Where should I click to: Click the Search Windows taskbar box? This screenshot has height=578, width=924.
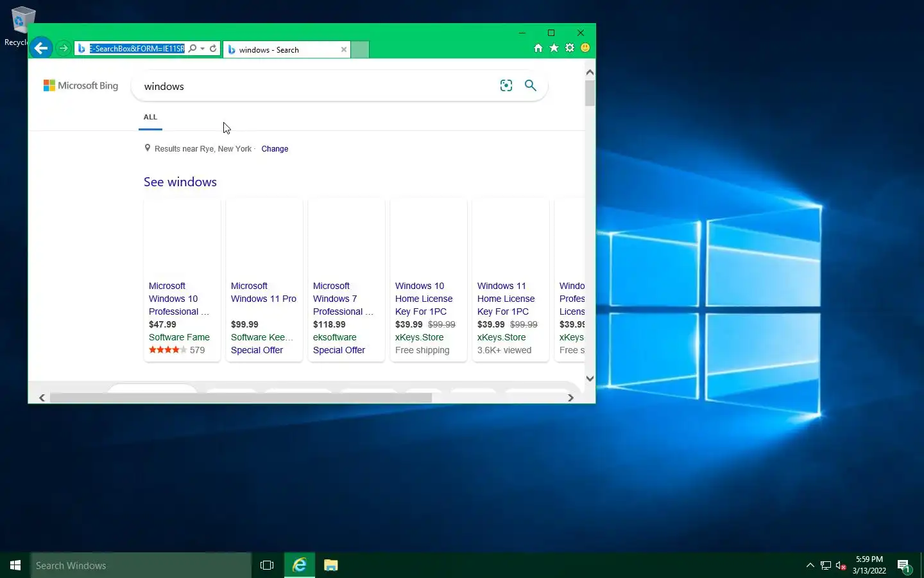[141, 565]
